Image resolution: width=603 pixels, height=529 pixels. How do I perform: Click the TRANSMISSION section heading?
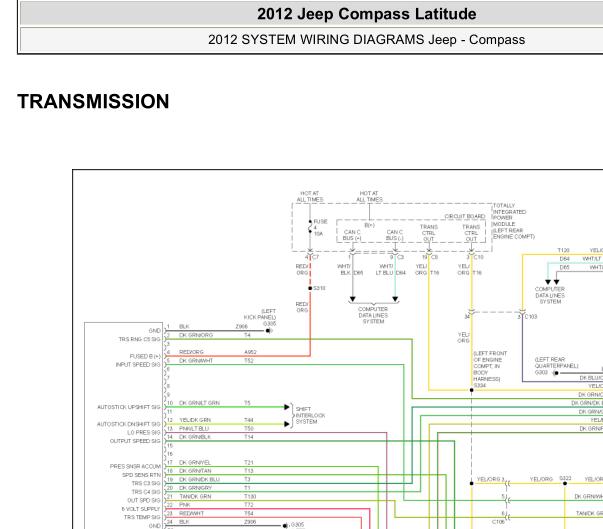click(x=93, y=101)
